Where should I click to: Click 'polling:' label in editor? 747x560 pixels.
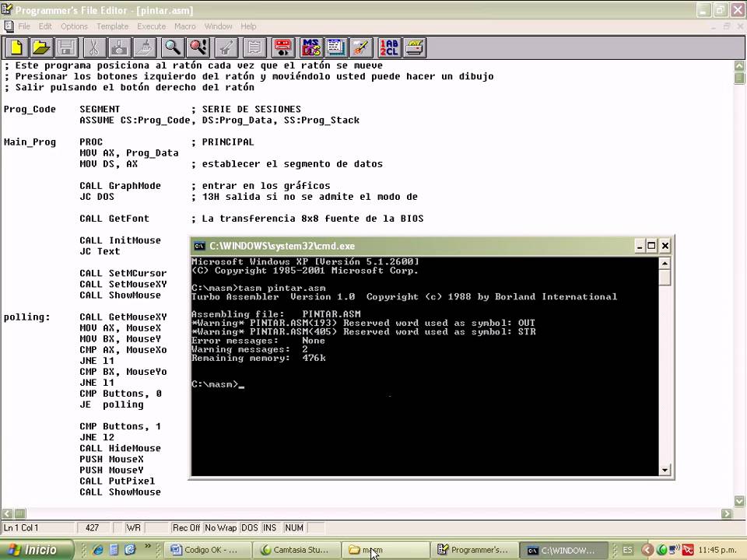point(26,317)
